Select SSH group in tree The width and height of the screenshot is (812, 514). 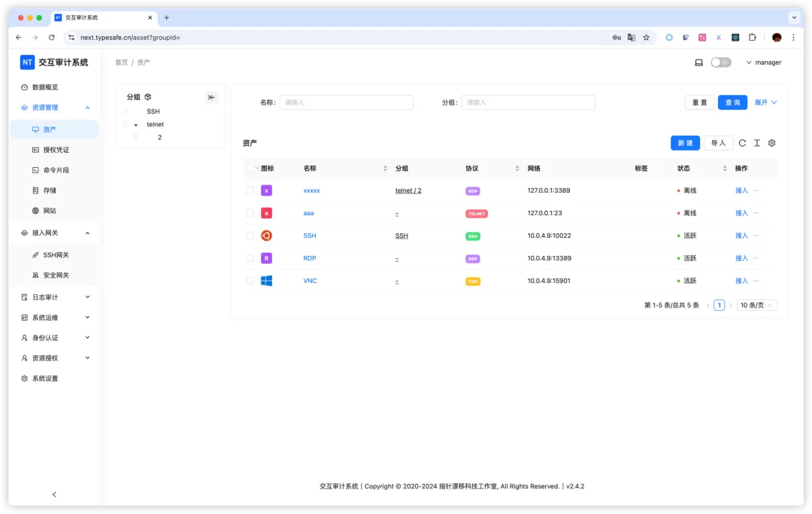coord(153,111)
